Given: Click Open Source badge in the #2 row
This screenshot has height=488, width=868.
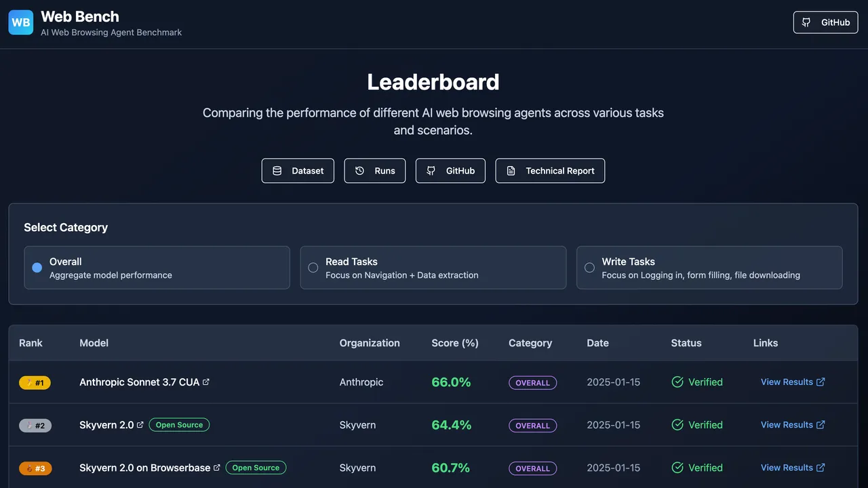Looking at the screenshot, I should [x=179, y=425].
